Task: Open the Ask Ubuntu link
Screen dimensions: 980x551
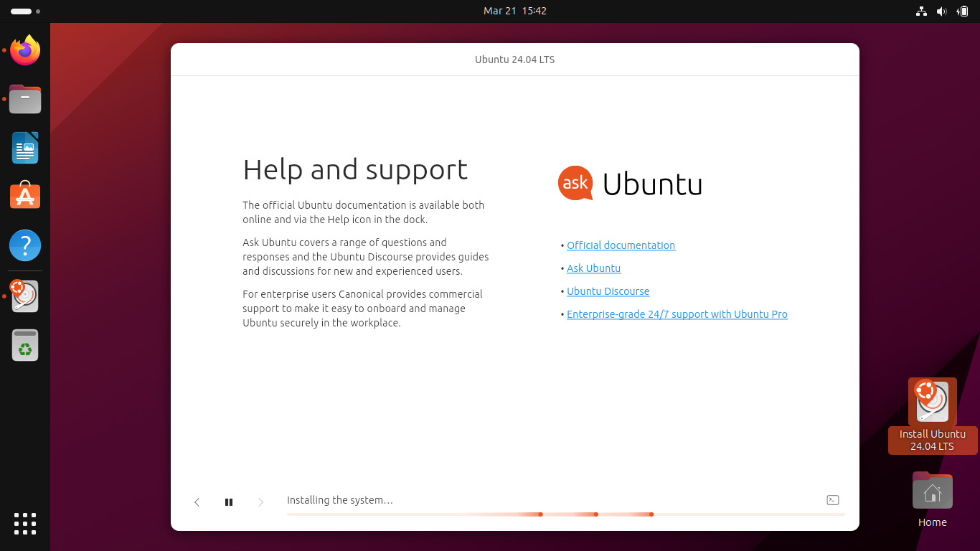Action: (593, 268)
